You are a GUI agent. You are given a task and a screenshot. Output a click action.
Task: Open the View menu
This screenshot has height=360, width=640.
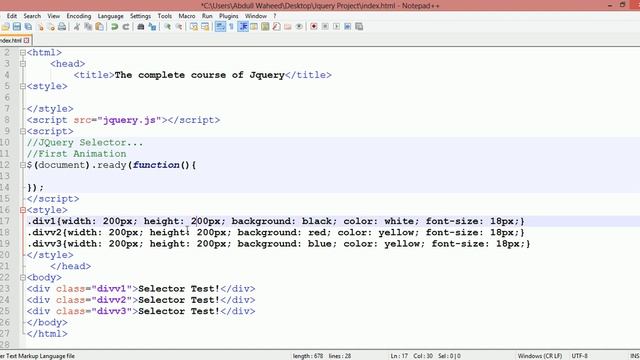(x=53, y=16)
